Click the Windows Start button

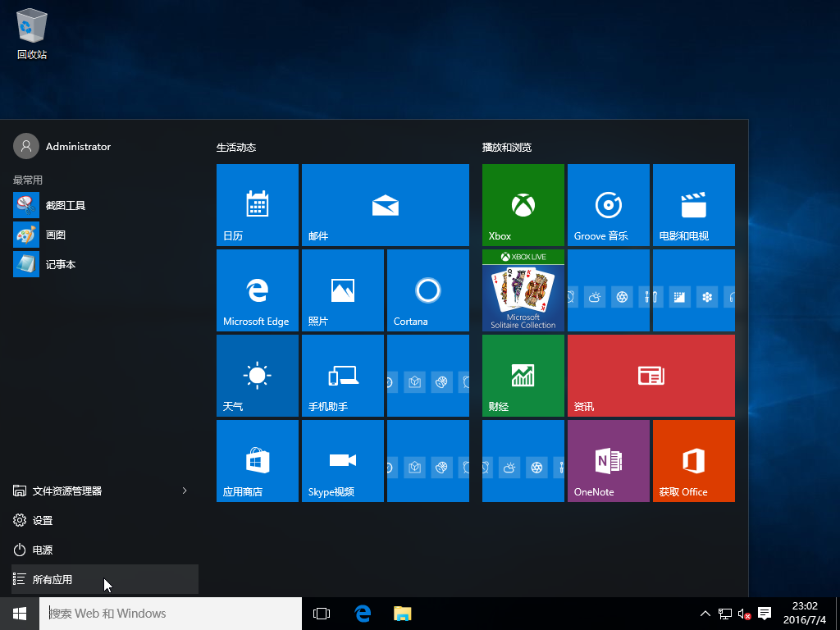(x=20, y=614)
